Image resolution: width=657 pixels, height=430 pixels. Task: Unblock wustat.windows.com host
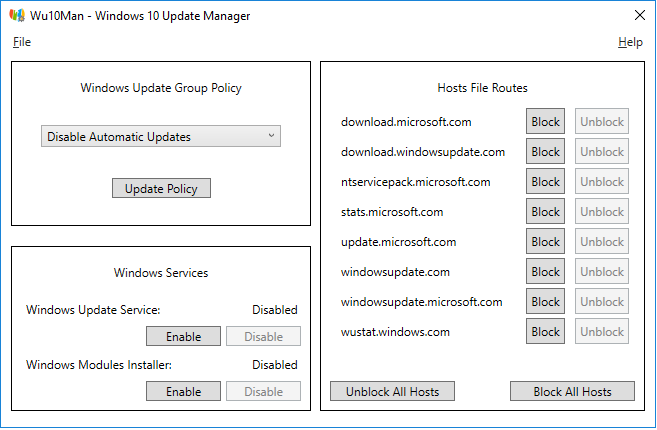click(602, 332)
